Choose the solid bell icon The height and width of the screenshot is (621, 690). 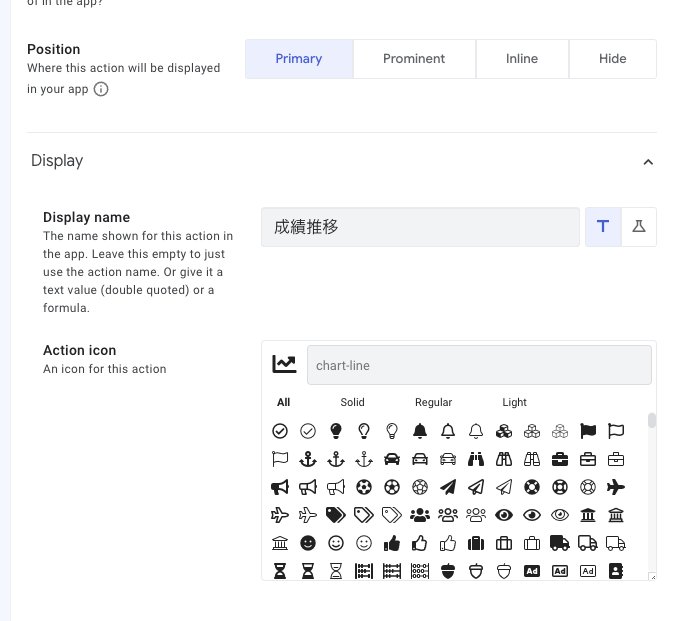point(420,431)
